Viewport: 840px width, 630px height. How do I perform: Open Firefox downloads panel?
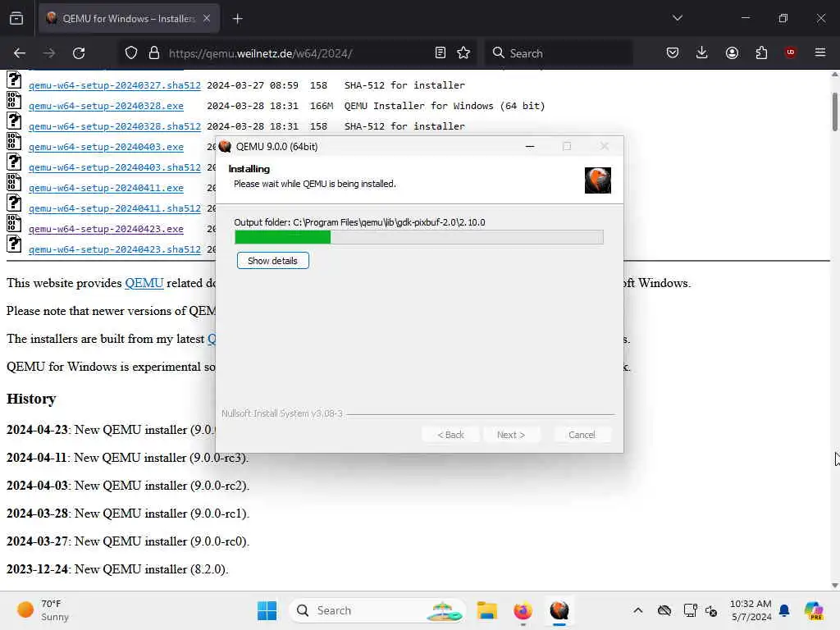[x=702, y=53]
